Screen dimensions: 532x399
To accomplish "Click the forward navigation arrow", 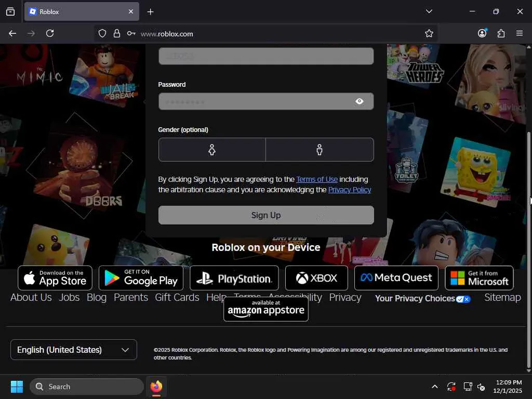I will click(x=31, y=33).
